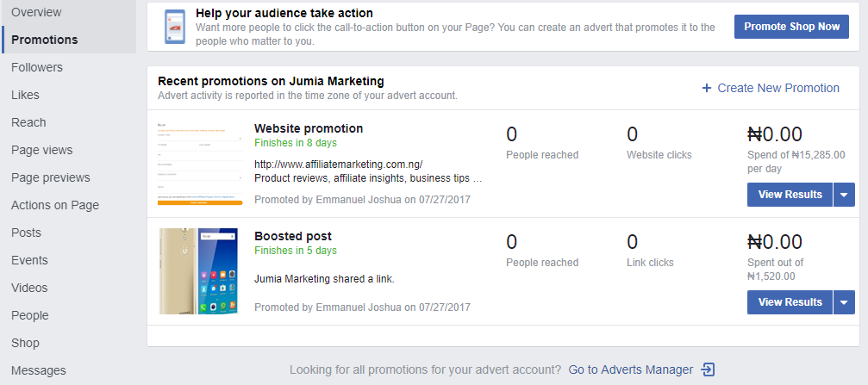Screen dimensions: 868x385
Task: Follow the Go to Adverts Manager link
Action: [x=630, y=369]
